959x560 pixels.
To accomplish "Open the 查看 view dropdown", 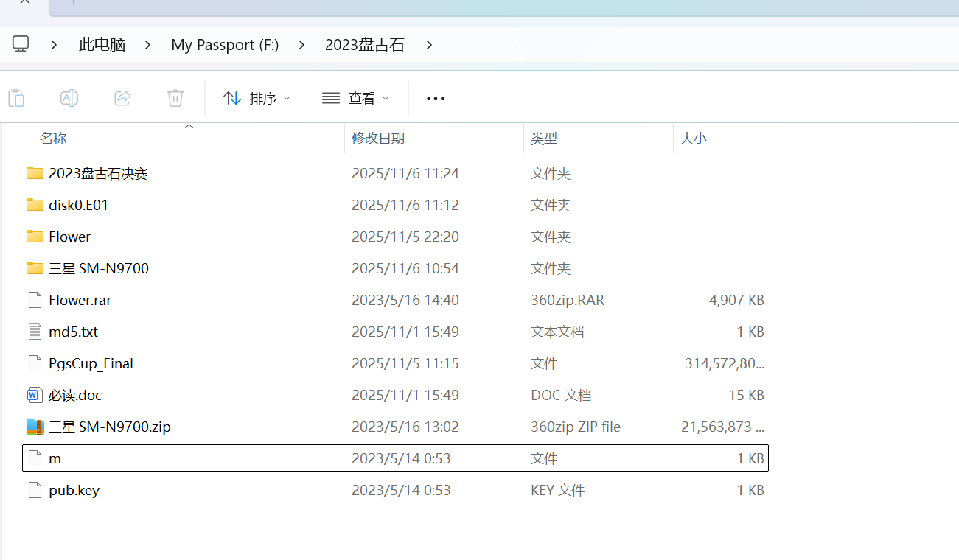I will [355, 98].
